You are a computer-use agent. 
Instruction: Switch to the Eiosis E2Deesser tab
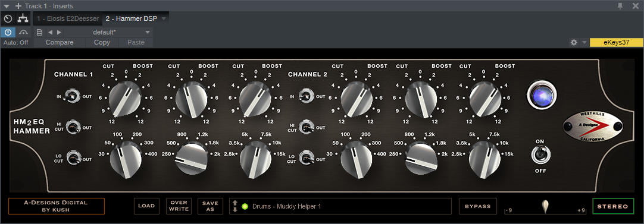[x=68, y=18]
